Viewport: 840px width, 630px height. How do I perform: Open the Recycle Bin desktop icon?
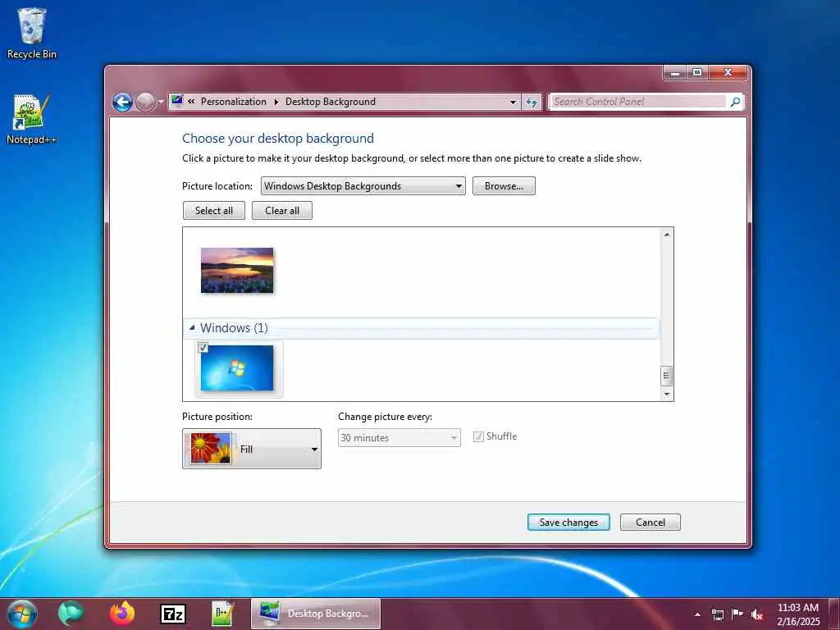click(x=32, y=33)
